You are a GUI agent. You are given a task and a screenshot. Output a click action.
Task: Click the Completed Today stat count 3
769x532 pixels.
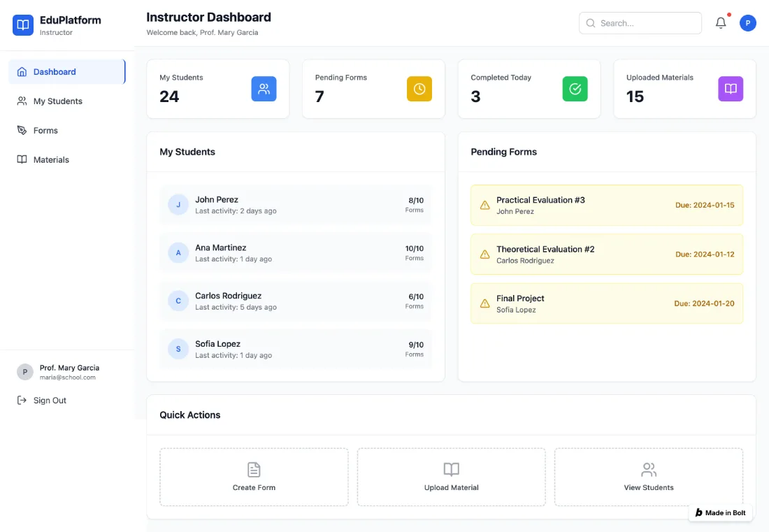click(475, 96)
